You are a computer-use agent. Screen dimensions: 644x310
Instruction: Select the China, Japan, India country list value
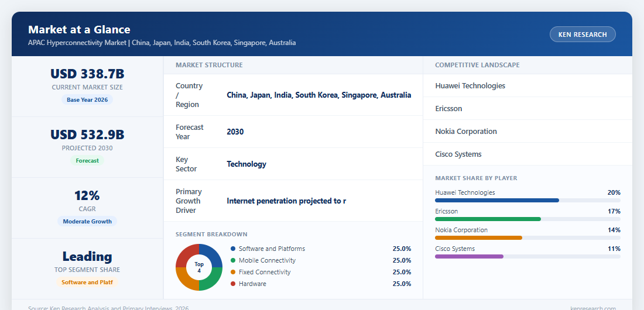[x=318, y=95]
